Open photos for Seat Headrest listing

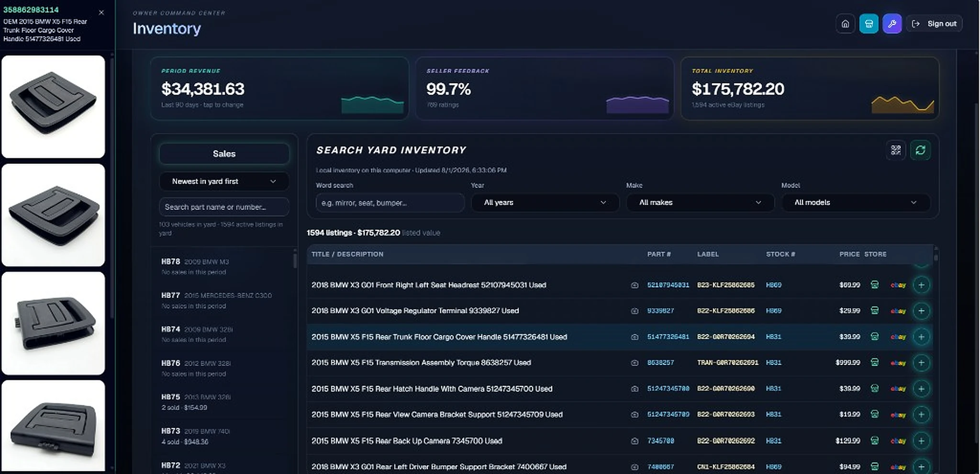pos(635,285)
